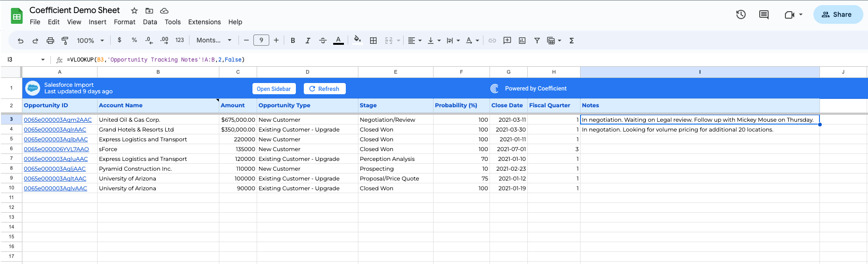Open the comments history icon
868x264 pixels.
click(764, 14)
